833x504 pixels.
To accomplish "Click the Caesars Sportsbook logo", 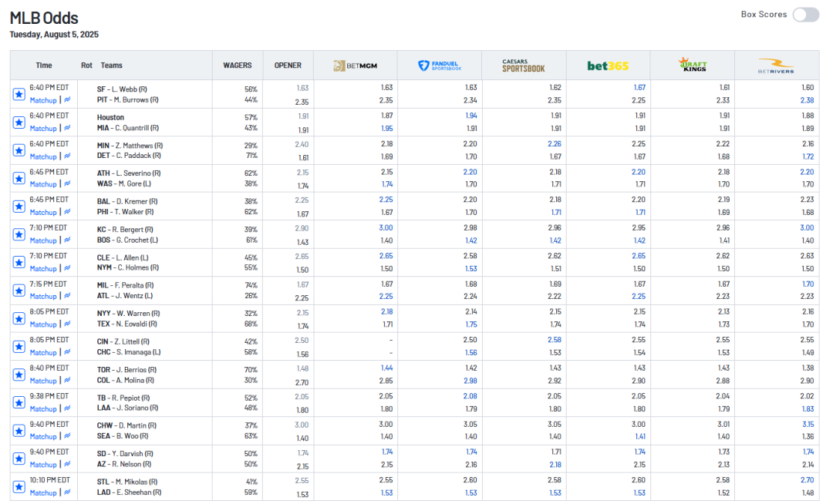I will (524, 66).
